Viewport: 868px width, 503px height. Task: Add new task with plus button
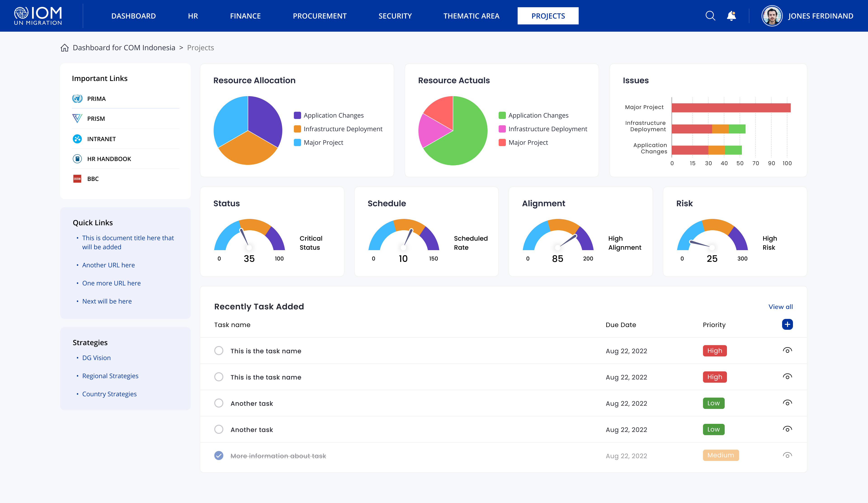[787, 325]
